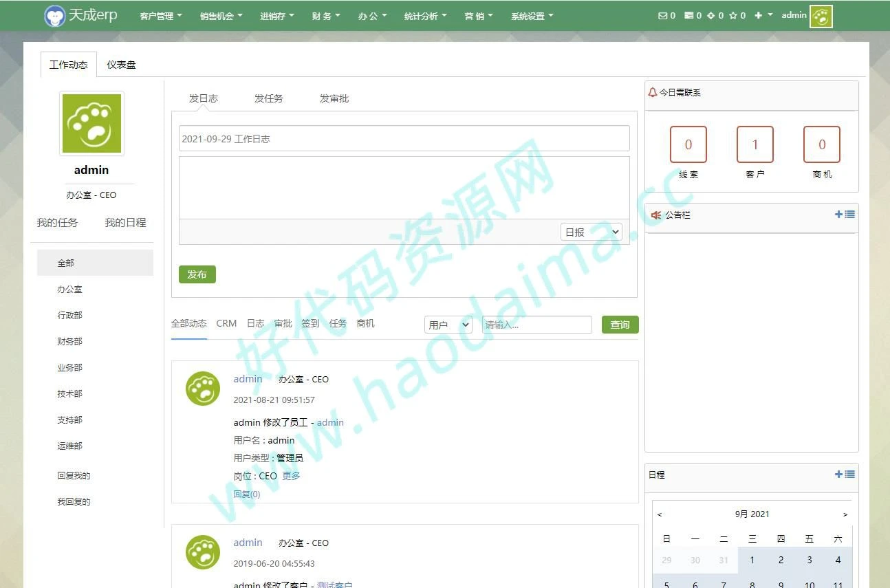
Task: Expand the 日报 log type dropdown
Action: point(591,232)
